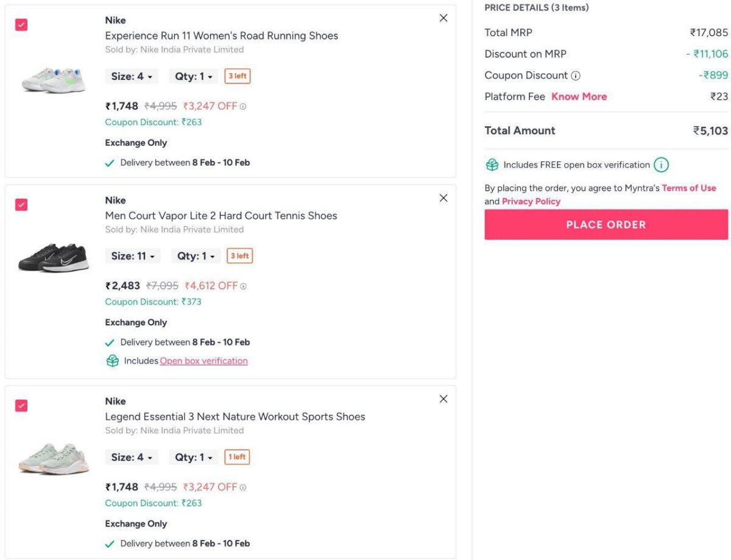Deselect Men Court Vapor Lite 2 checkbox

point(21,205)
